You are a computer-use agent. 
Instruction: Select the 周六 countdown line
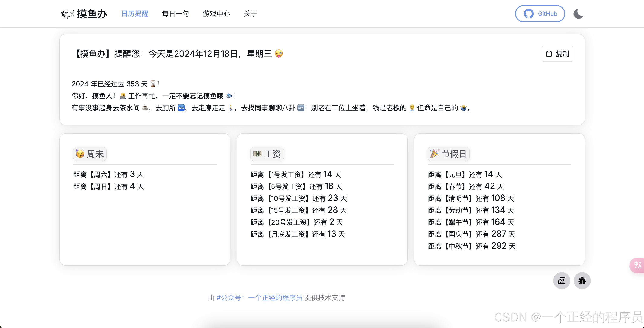pos(108,174)
